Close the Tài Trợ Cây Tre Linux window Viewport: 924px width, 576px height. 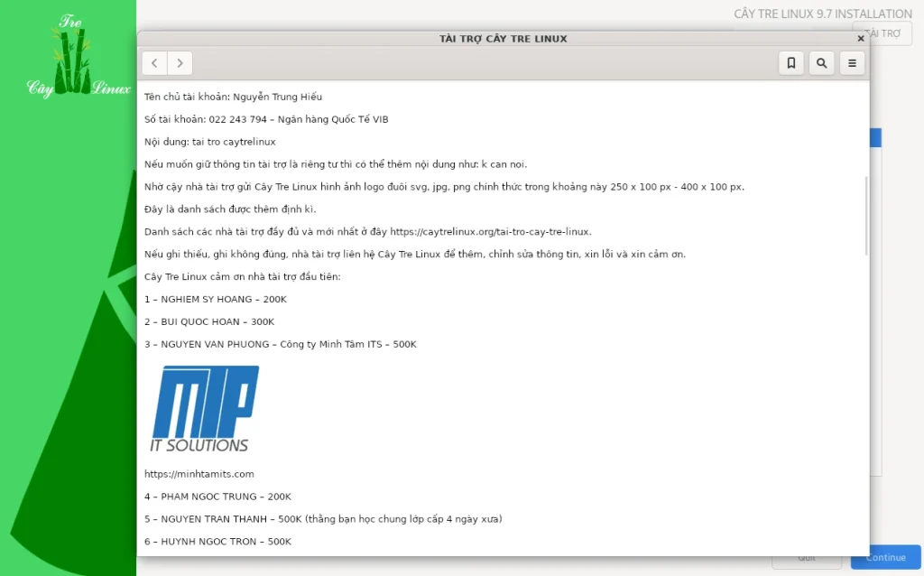[860, 39]
